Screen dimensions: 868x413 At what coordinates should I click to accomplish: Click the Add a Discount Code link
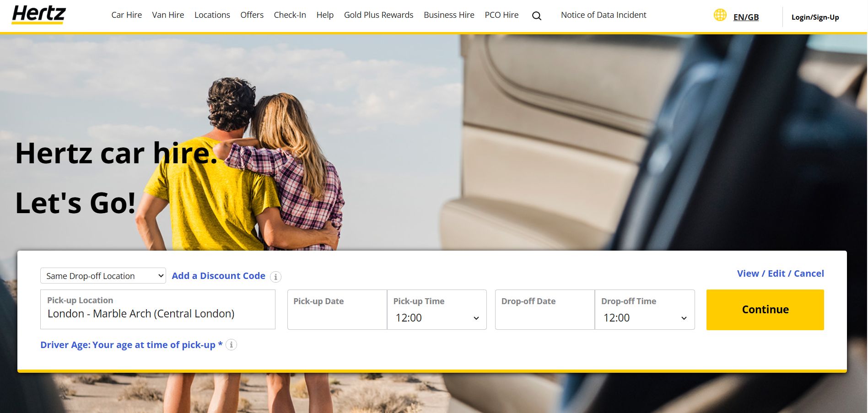tap(218, 276)
